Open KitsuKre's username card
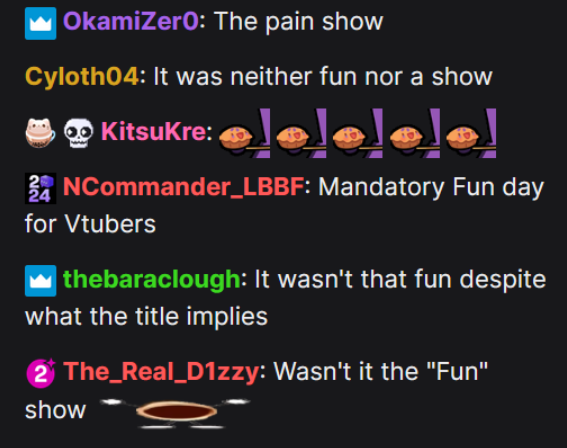The width and height of the screenshot is (567, 448). pos(153,131)
